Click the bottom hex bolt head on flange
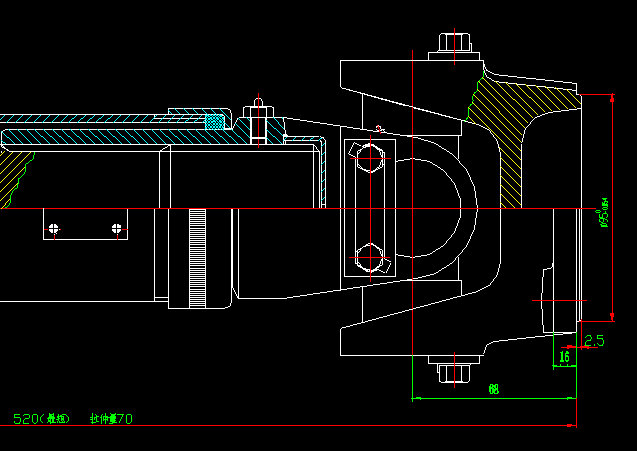Image resolution: width=637 pixels, height=451 pixels. point(453,372)
